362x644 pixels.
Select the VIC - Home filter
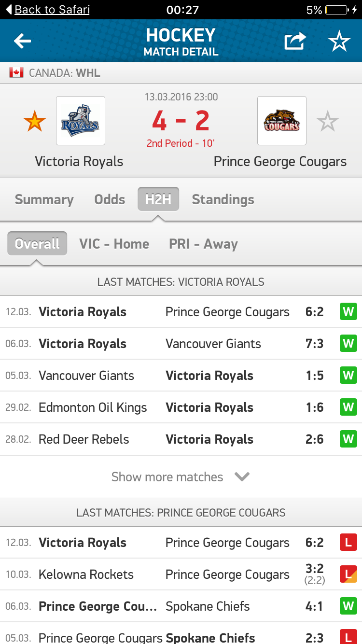[114, 244]
